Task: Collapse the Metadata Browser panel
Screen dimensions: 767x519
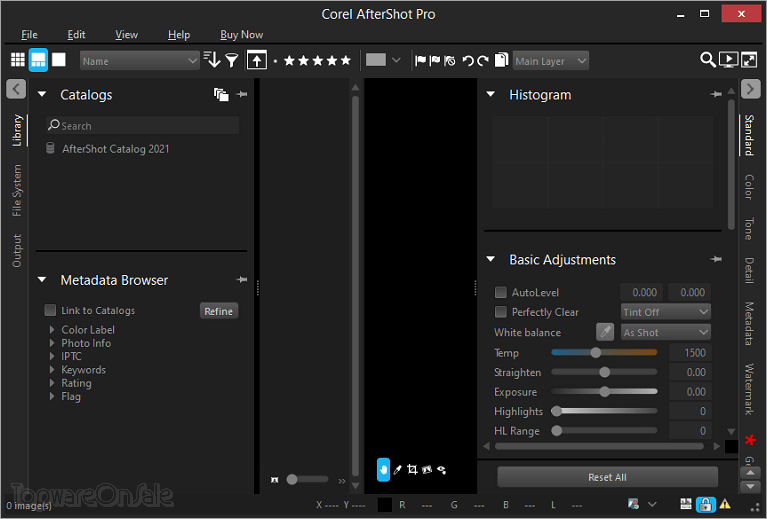Action: coord(42,280)
